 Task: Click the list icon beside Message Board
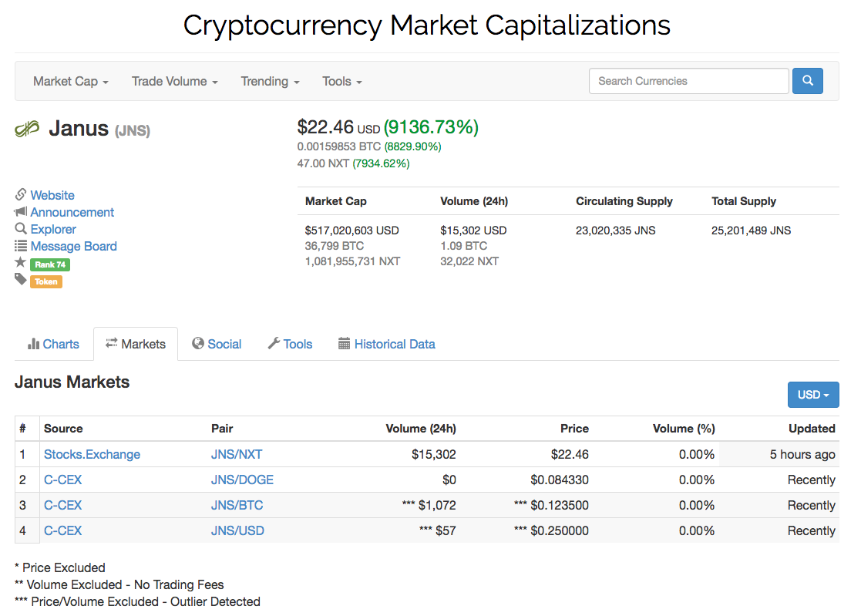pos(21,245)
